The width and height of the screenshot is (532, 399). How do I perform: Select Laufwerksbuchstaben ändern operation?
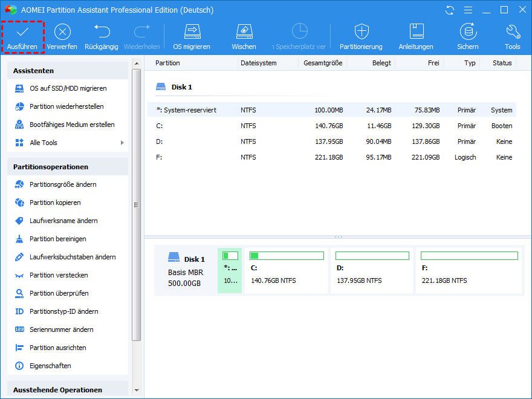coord(73,257)
